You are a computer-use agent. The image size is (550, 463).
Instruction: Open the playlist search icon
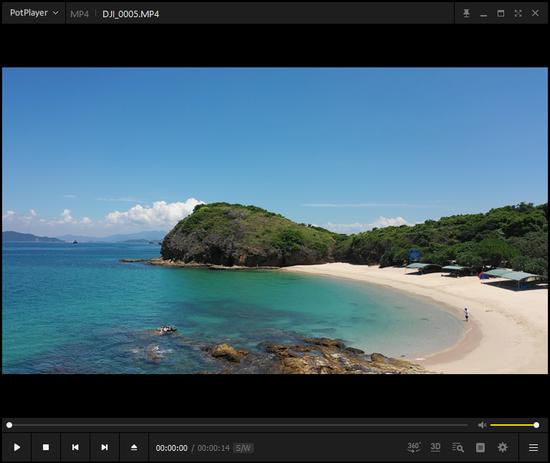458,448
